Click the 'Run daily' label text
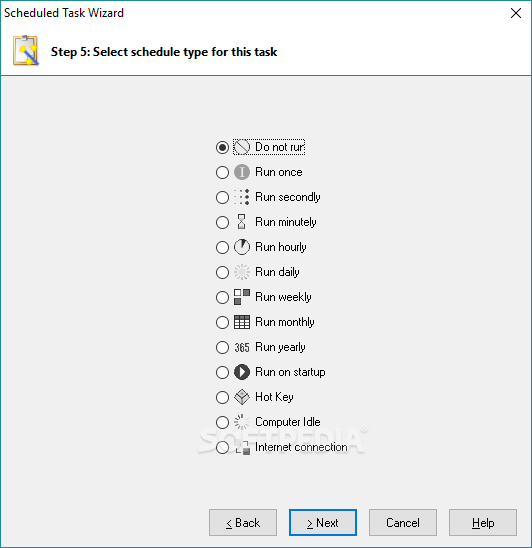This screenshot has height=548, width=532. (277, 272)
